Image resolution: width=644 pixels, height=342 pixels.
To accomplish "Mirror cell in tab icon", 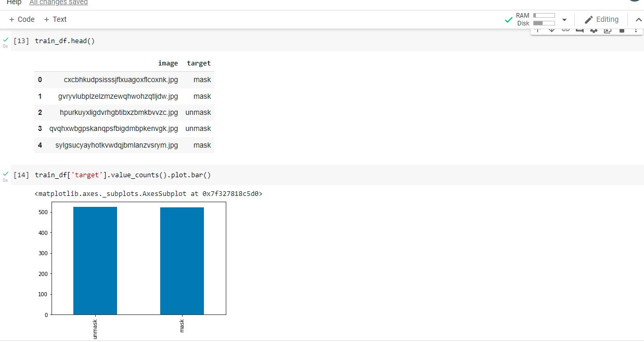I will [x=608, y=30].
